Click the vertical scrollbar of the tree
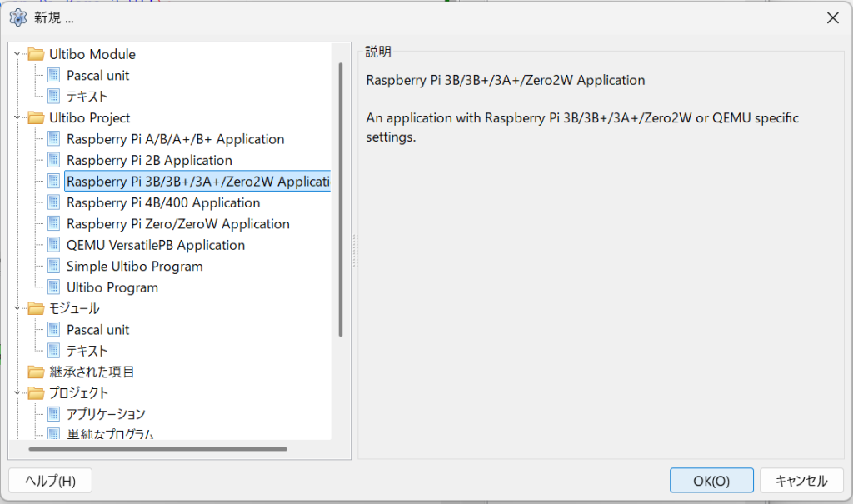 (x=341, y=200)
